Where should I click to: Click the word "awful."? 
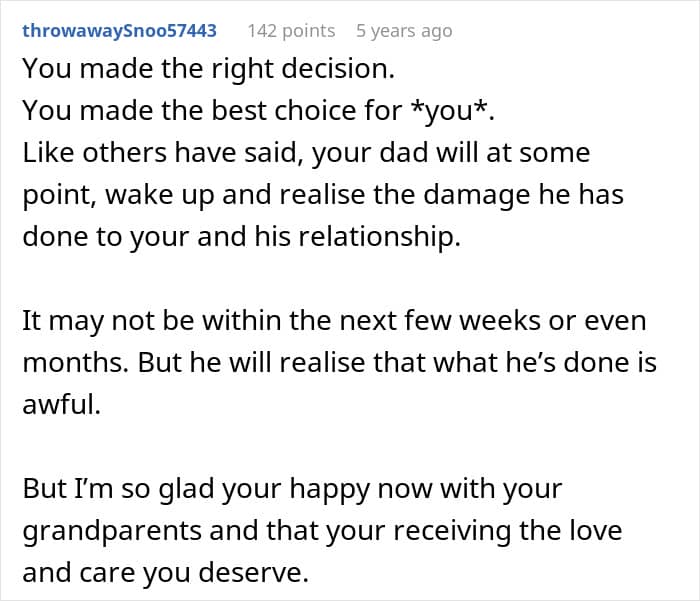point(61,404)
